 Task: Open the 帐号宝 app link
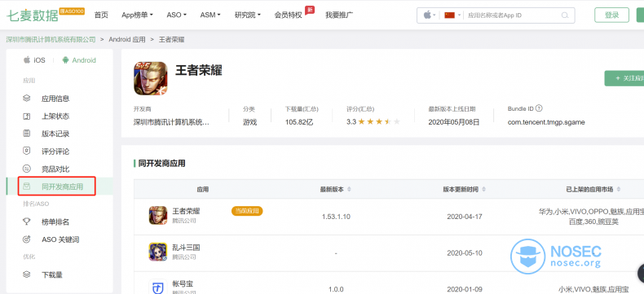click(x=183, y=283)
